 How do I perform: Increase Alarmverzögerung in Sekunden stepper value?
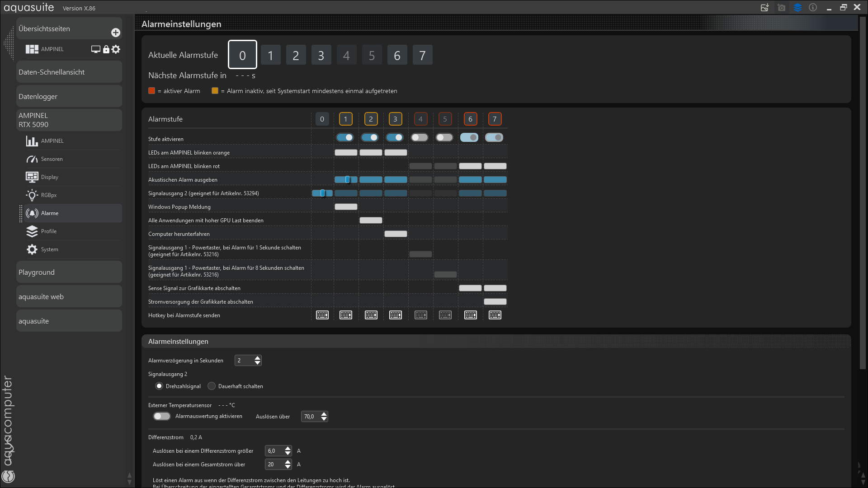pyautogui.click(x=258, y=358)
